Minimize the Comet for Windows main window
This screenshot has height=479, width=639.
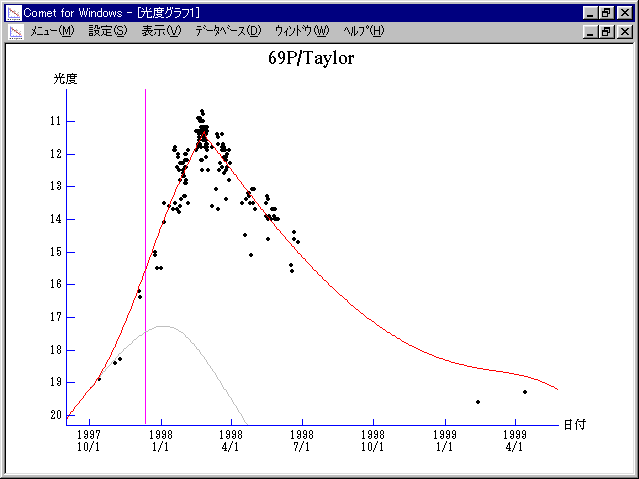(590, 12)
